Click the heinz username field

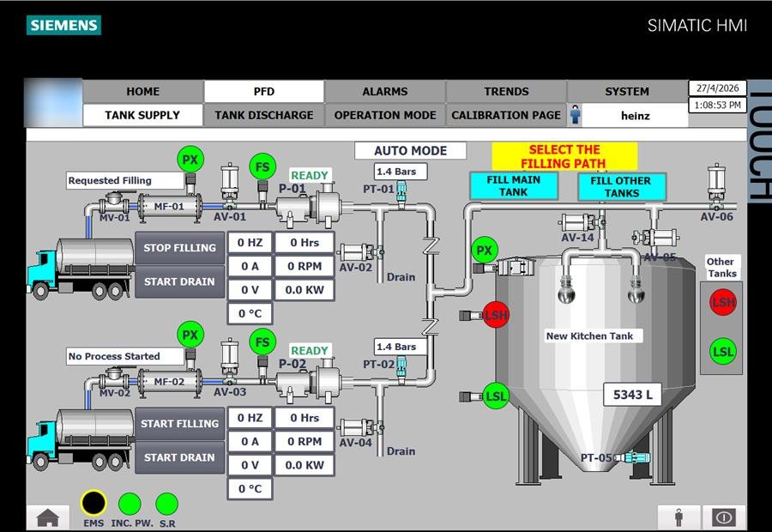(635, 115)
